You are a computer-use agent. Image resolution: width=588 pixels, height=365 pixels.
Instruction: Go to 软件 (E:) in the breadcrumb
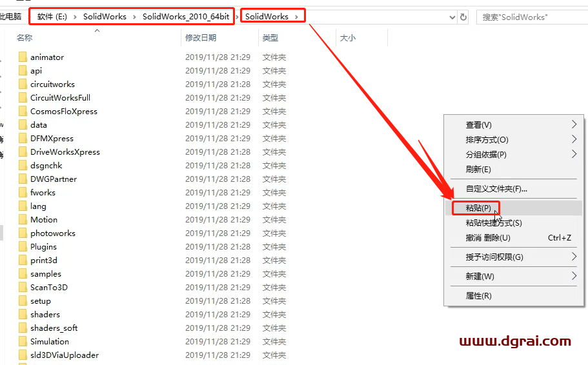pos(52,17)
